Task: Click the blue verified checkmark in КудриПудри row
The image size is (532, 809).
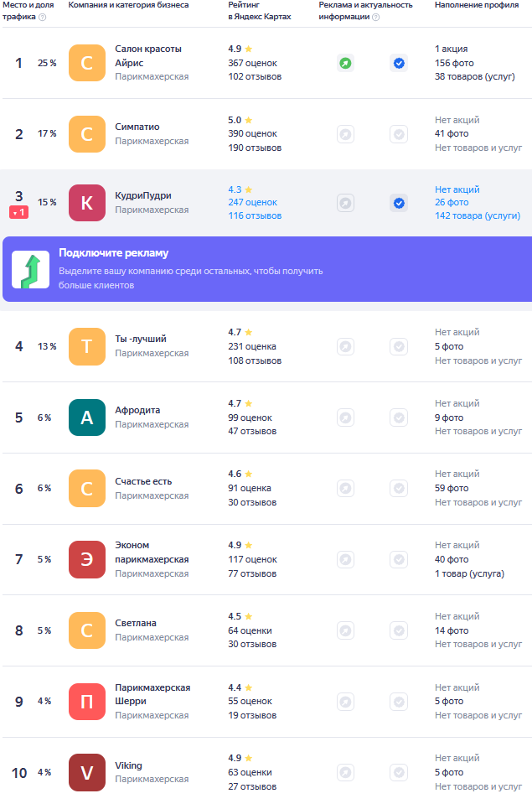Action: pyautogui.click(x=399, y=203)
